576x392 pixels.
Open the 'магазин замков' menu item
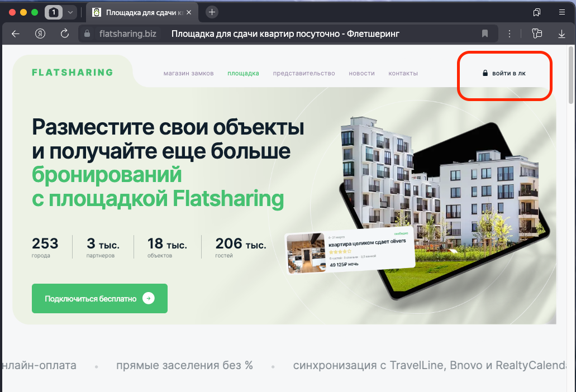pos(188,73)
